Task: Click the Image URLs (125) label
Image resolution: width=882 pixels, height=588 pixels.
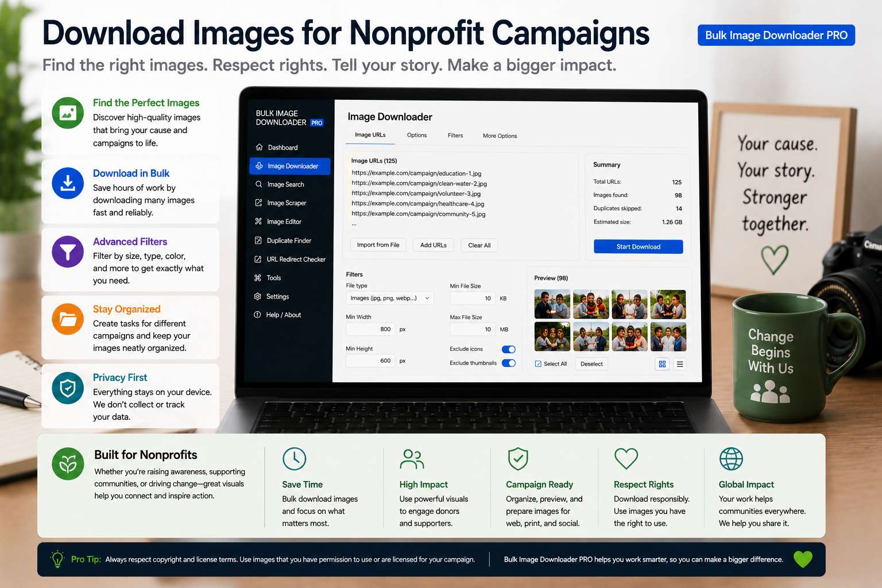Action: (374, 161)
